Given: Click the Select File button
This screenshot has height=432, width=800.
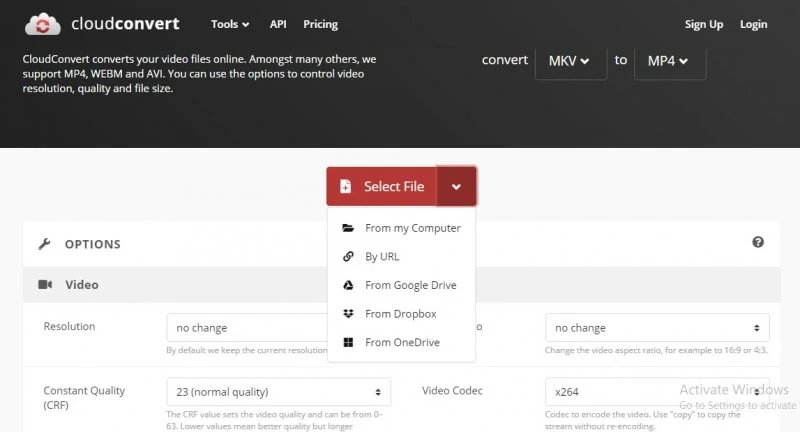Looking at the screenshot, I should (x=382, y=186).
